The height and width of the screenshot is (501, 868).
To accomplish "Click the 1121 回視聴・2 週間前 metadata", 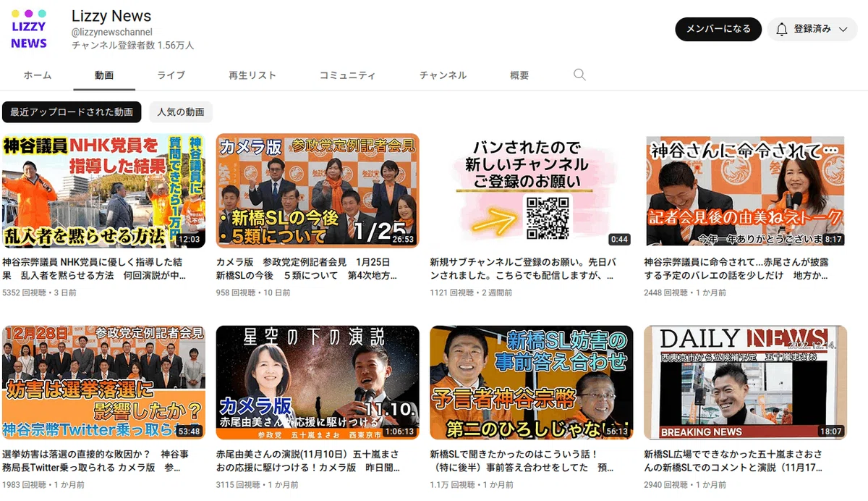I will click(x=472, y=292).
